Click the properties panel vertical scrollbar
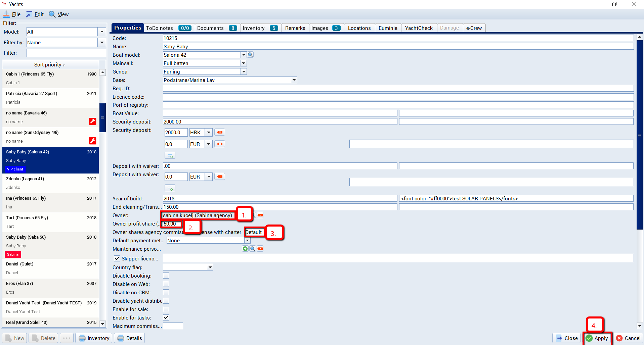Screen dimensions: 644x345 click(x=640, y=134)
